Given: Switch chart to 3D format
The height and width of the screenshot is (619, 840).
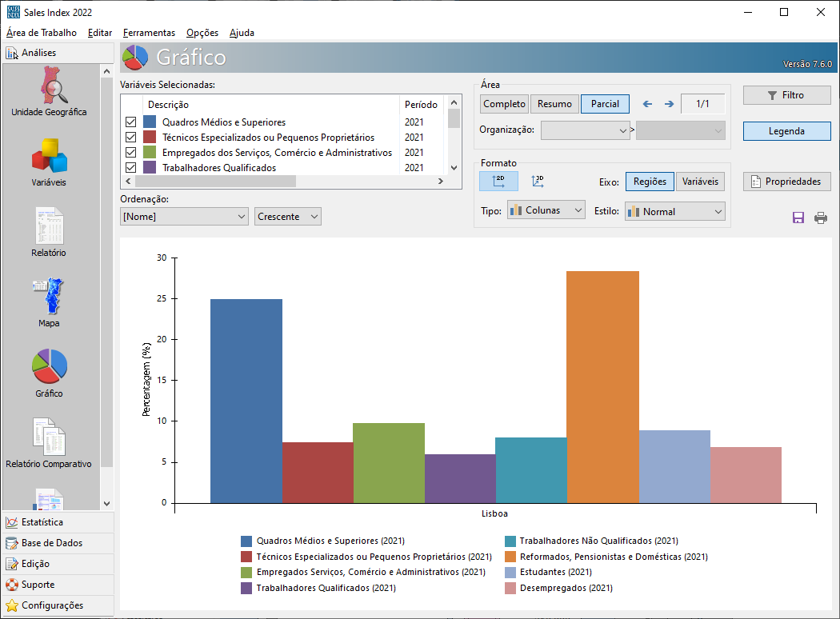Looking at the screenshot, I should coord(538,182).
